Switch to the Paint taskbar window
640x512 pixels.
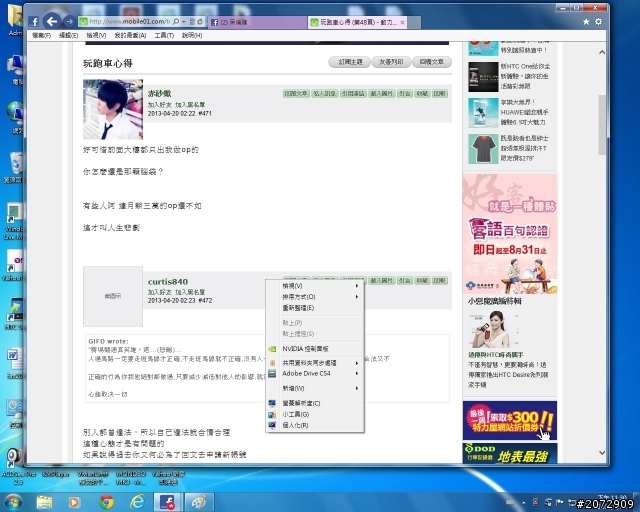coord(199,502)
